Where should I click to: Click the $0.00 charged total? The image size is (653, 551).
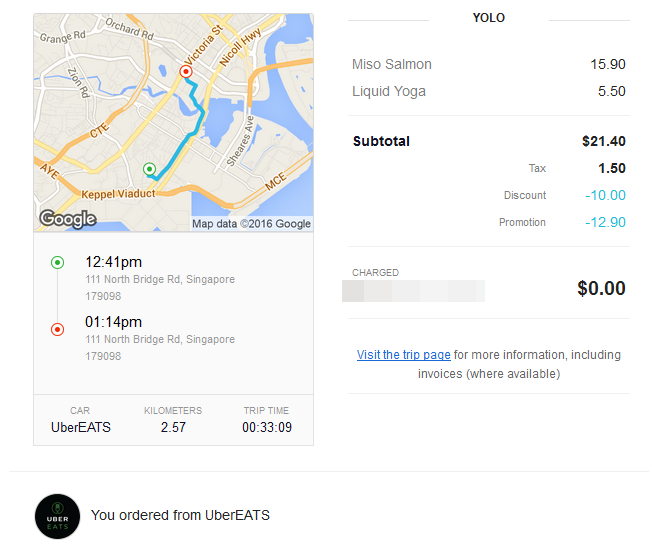[x=601, y=289]
